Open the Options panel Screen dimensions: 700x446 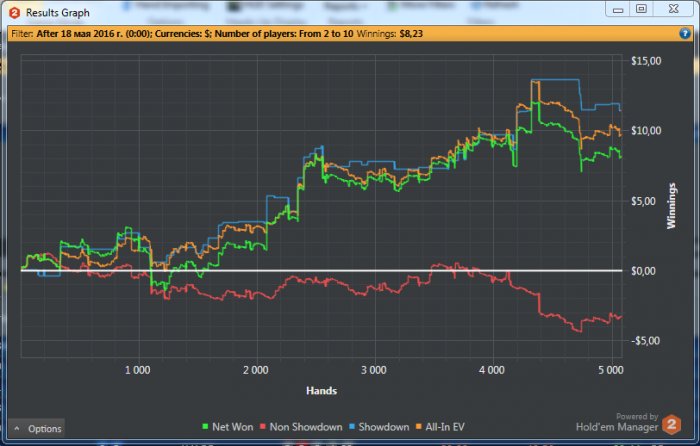[37, 429]
